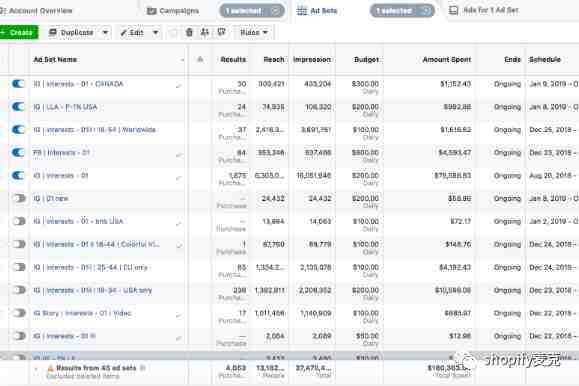Screen dimensions: 579x386
Task: Click pencil edit icon on CANADA ad set row
Action: (x=179, y=86)
